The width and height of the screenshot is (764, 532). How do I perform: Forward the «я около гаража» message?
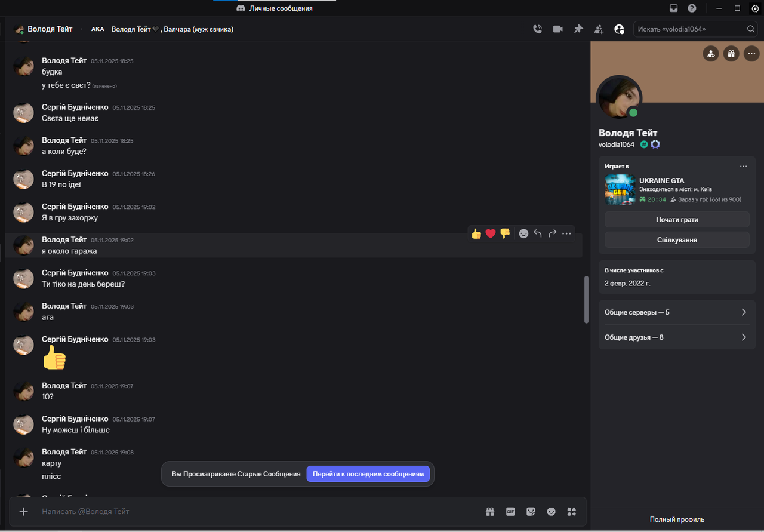click(x=552, y=233)
